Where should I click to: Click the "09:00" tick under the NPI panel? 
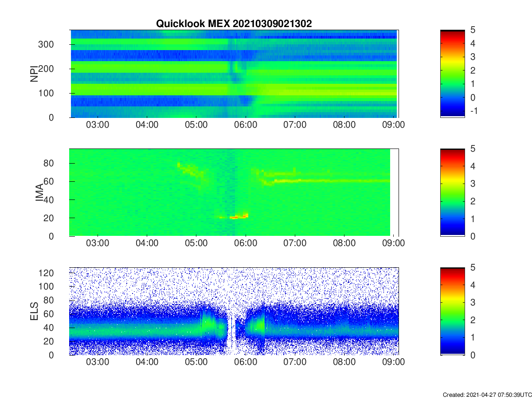(x=394, y=125)
